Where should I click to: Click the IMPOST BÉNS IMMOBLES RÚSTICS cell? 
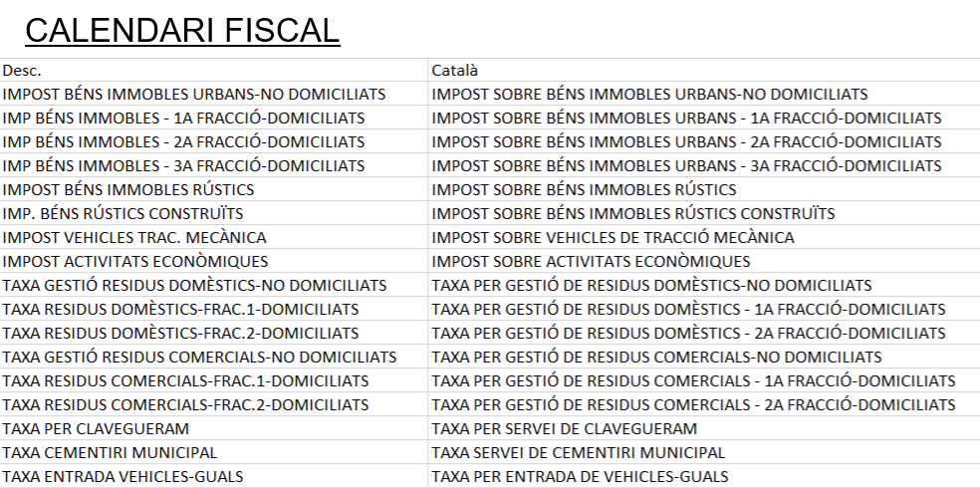[x=128, y=190]
